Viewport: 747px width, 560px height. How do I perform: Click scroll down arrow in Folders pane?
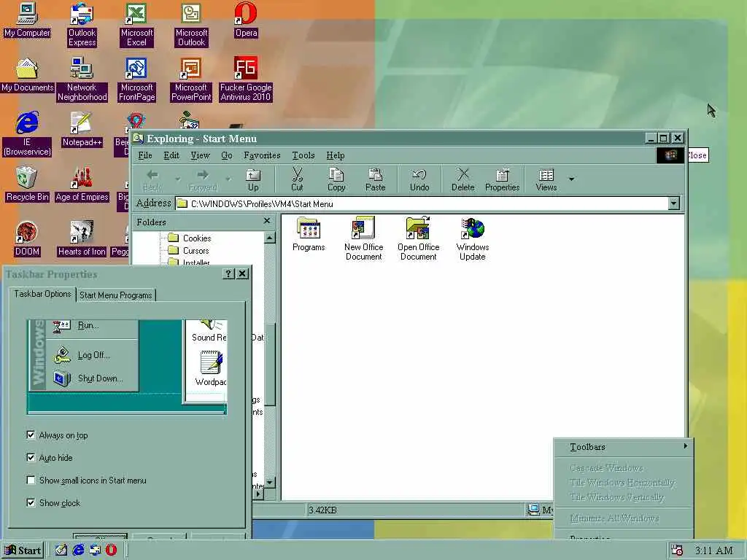(270, 483)
